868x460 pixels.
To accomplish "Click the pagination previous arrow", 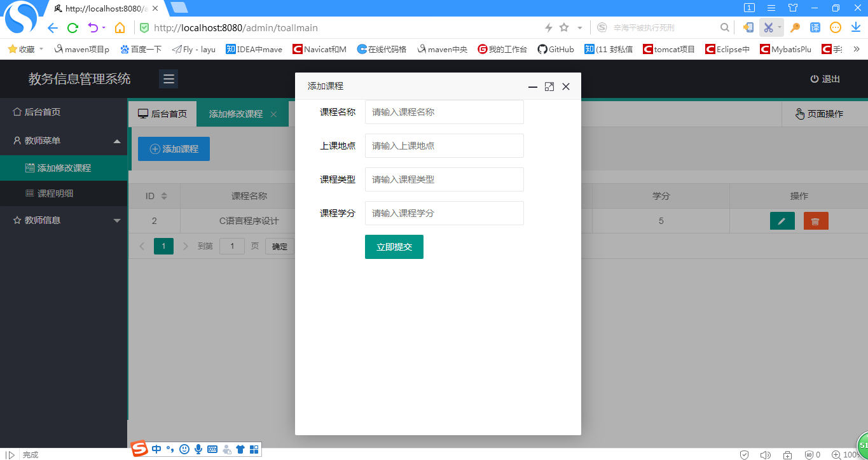I will pos(142,246).
